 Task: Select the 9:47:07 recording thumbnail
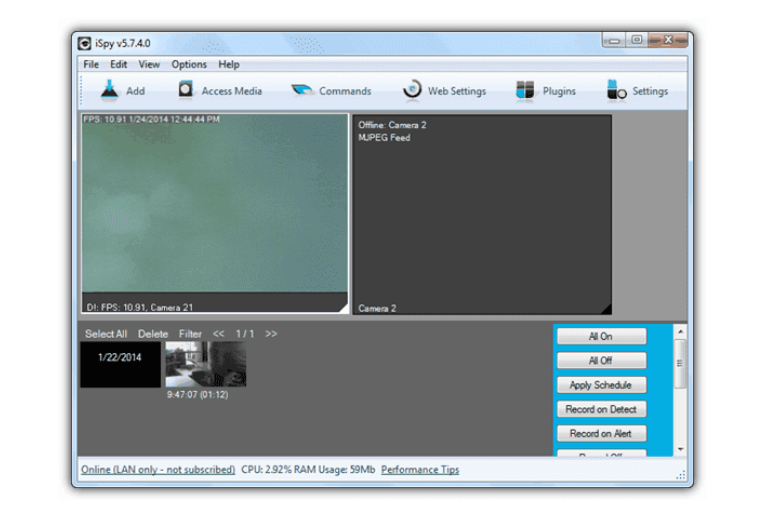click(206, 364)
